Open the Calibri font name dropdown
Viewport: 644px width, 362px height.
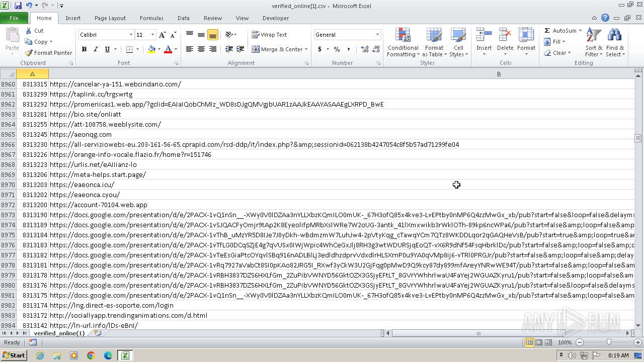point(131,35)
